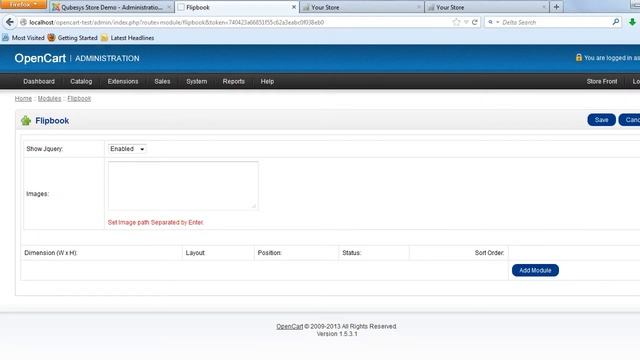The width and height of the screenshot is (640, 360).
Task: Switch to the first Your Store tab
Action: (x=362, y=7)
